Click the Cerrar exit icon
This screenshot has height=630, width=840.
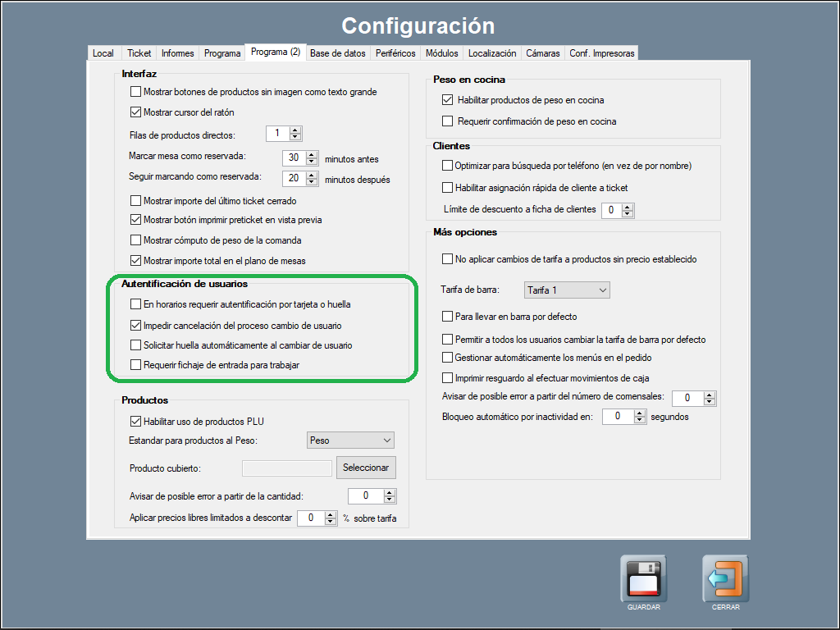click(725, 579)
